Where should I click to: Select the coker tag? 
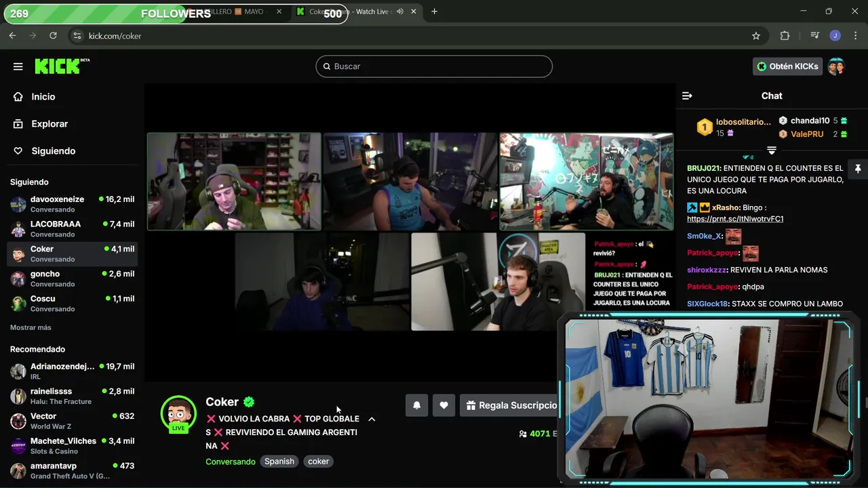click(318, 462)
